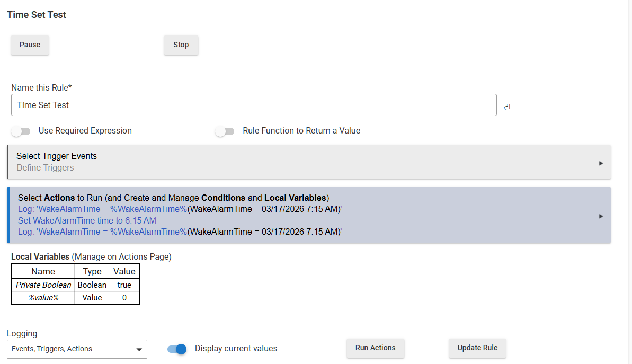Image resolution: width=632 pixels, height=364 pixels.
Task: Turn off Display current values
Action: [177, 349]
